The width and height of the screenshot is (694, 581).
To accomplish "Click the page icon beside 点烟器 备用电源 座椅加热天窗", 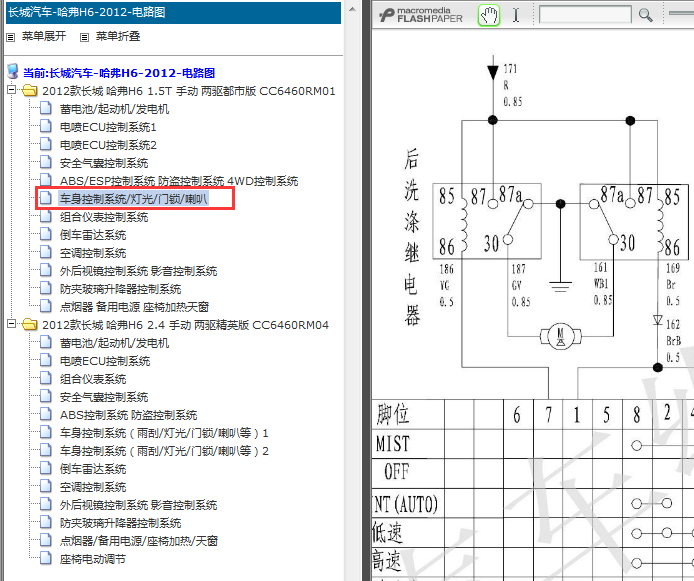I will coord(46,306).
